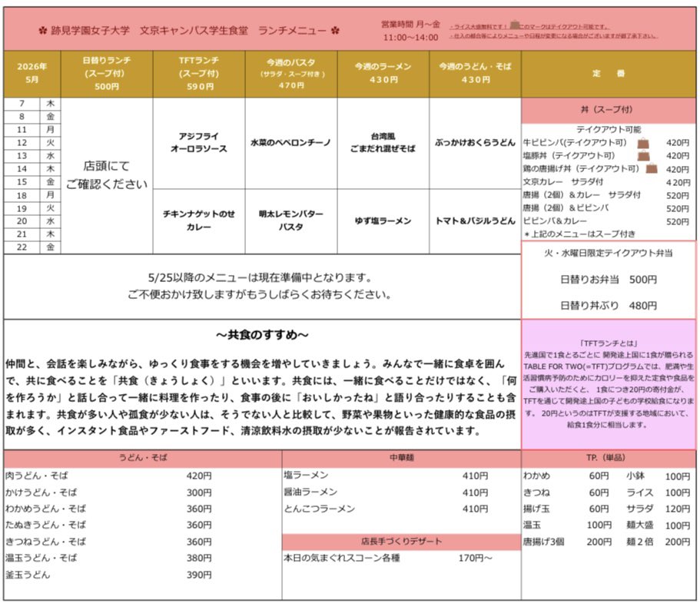Select the チキンナゲットのせカレー cell
The height and width of the screenshot is (610, 700).
[x=199, y=221]
